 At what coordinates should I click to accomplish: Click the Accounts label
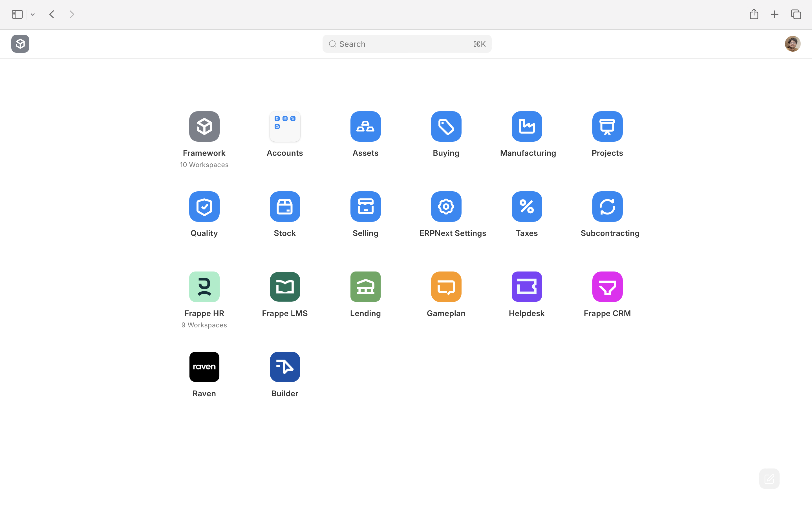pyautogui.click(x=285, y=153)
